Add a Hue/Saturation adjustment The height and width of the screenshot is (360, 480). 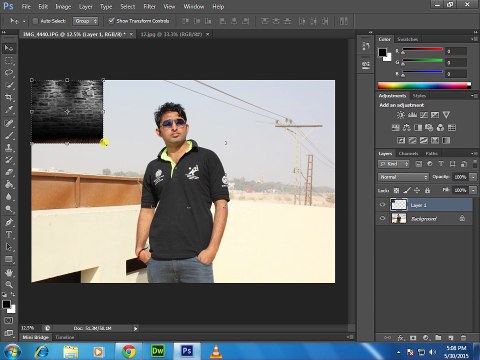point(396,128)
